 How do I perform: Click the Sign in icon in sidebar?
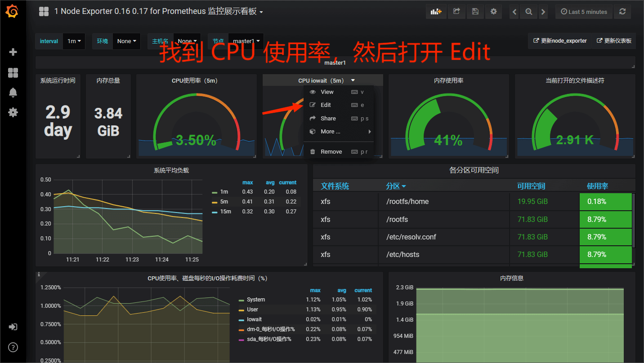point(13,327)
